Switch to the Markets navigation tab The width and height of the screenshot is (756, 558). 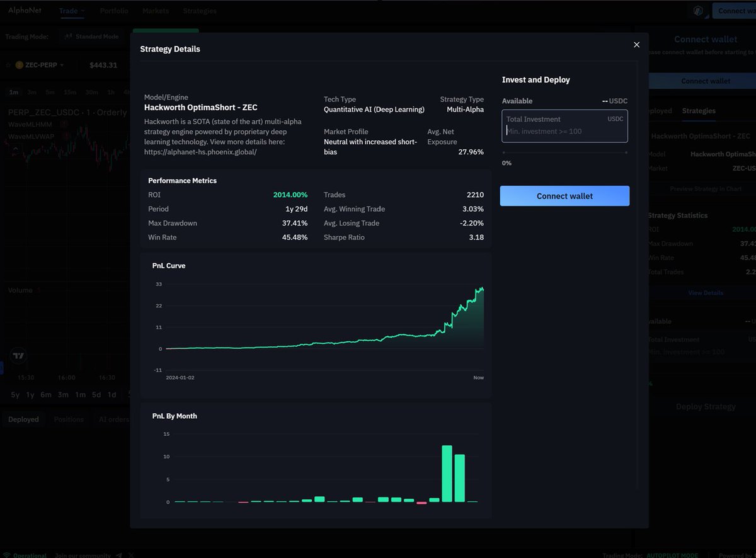[x=155, y=10]
